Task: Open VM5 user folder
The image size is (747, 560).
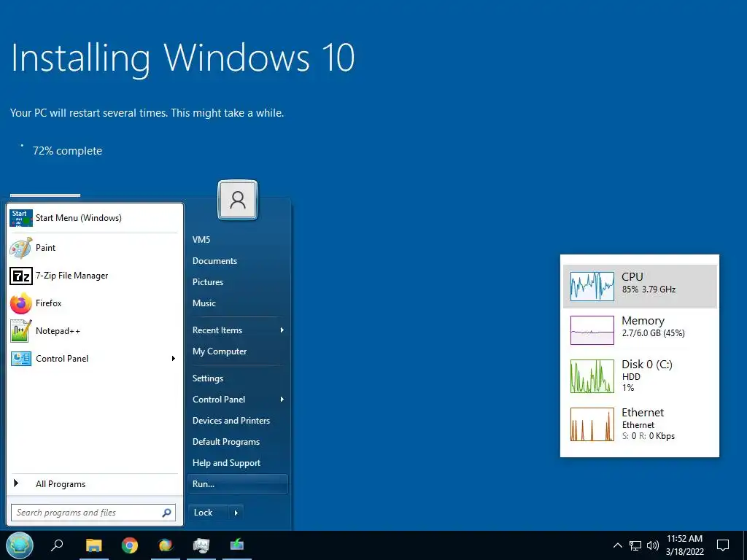Action: [201, 239]
